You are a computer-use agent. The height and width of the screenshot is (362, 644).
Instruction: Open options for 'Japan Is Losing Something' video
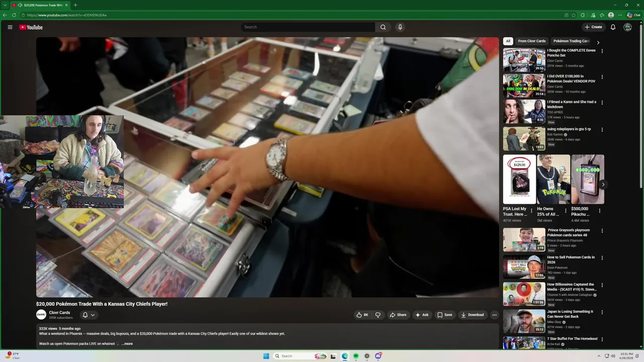pyautogui.click(x=602, y=312)
